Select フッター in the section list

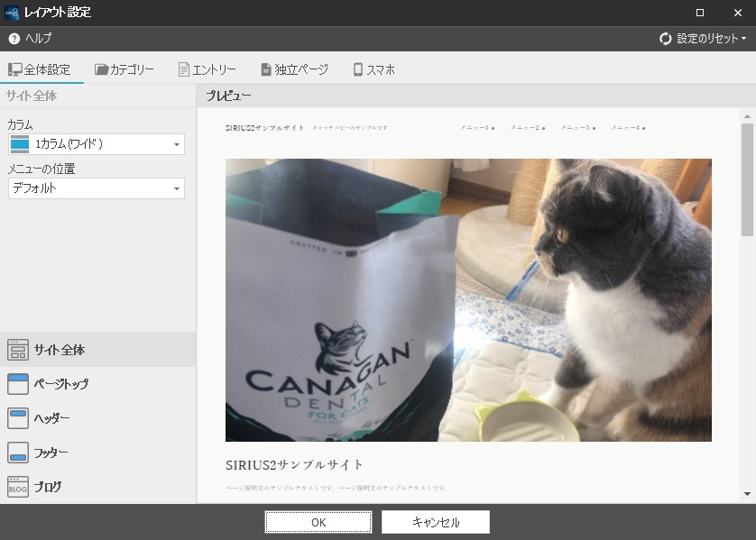tap(97, 453)
